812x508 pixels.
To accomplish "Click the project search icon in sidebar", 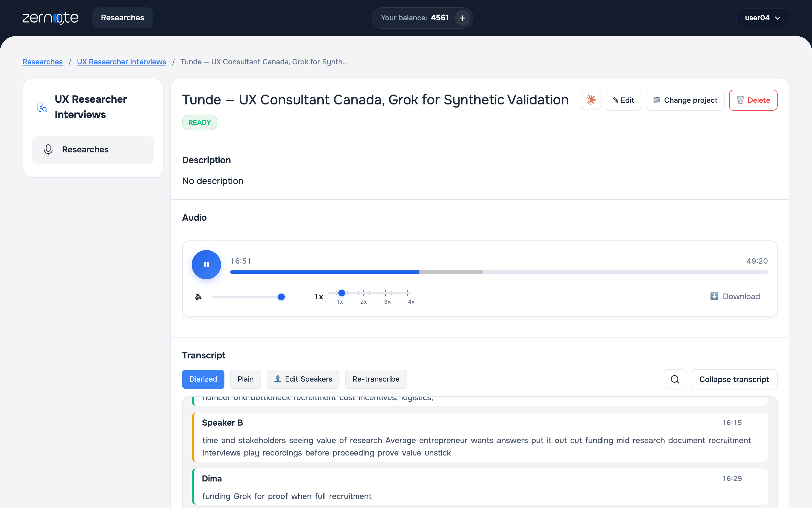I will [x=42, y=107].
